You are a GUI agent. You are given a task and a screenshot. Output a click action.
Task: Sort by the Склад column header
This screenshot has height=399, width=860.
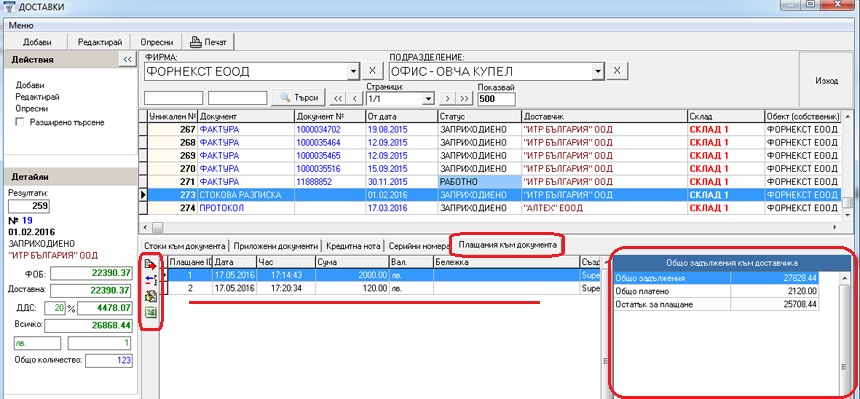point(726,116)
